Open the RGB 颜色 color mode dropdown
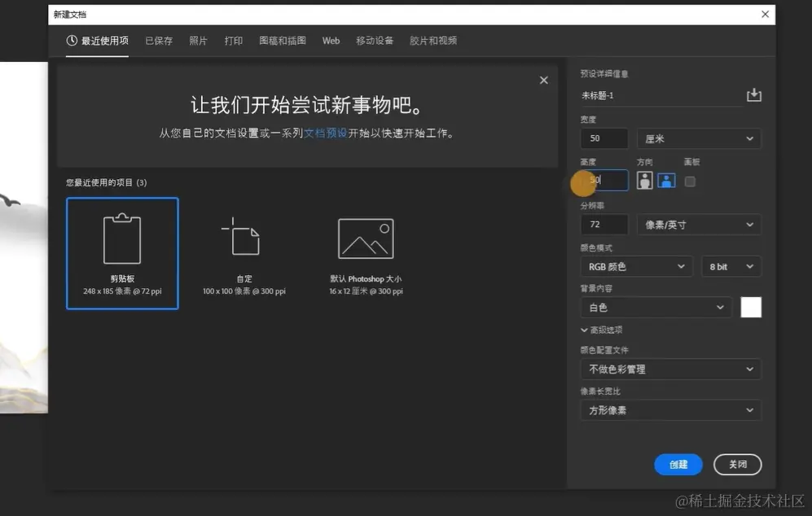Image resolution: width=812 pixels, height=516 pixels. [635, 266]
